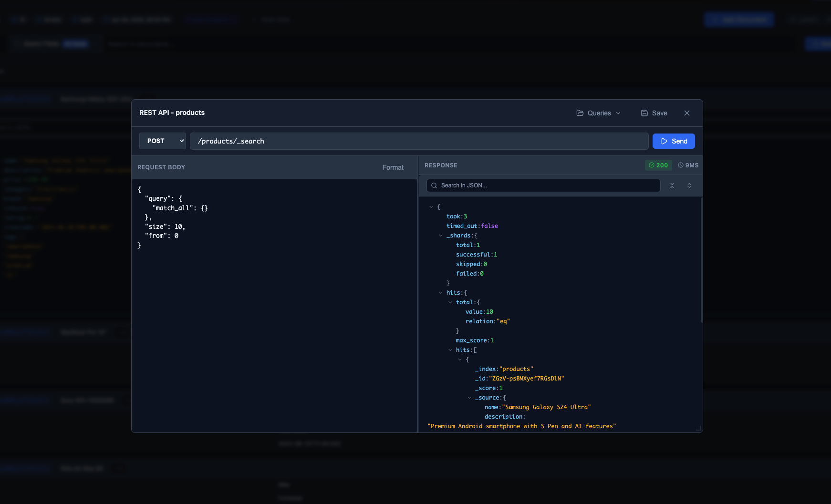This screenshot has height=504, width=831.
Task: Click the magnifier icon in JSON search
Action: click(x=434, y=185)
